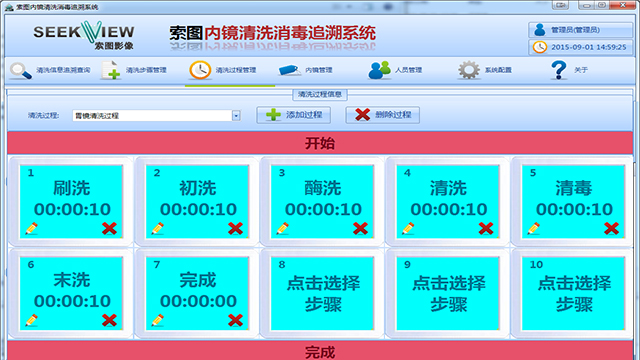This screenshot has height=360, width=640.
Task: Click the 管理员(管理员) user label
Action: (575, 30)
